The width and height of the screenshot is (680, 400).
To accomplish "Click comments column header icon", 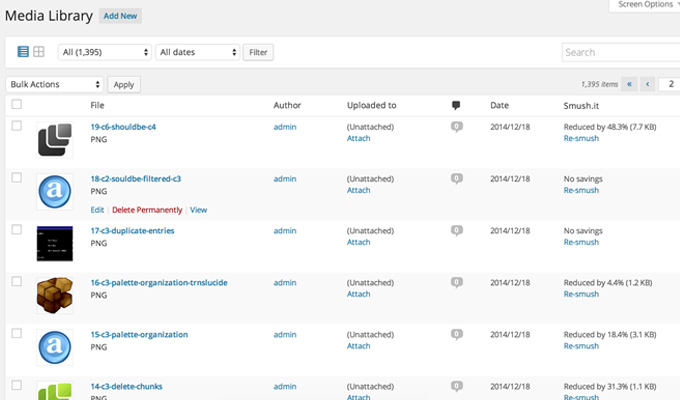I will pos(456,105).
